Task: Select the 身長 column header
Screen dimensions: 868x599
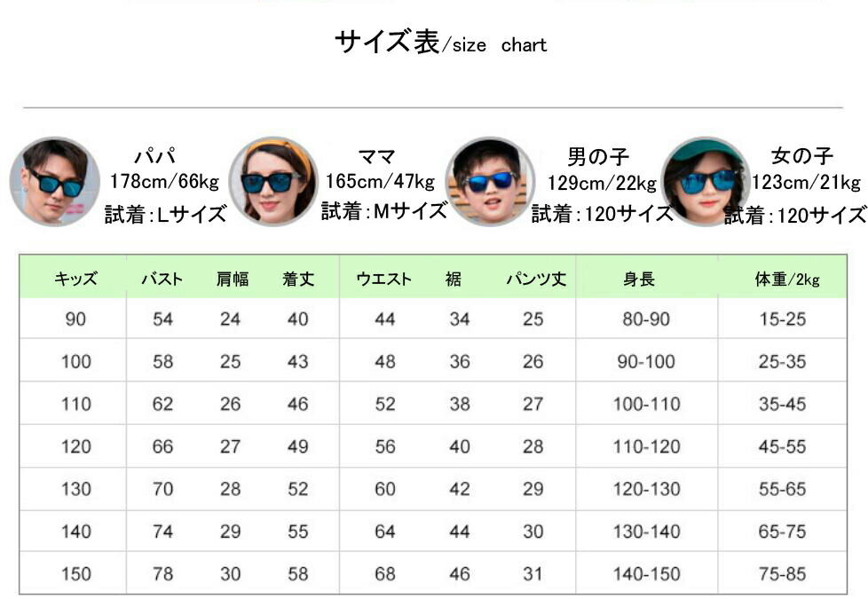Action: coord(638,280)
